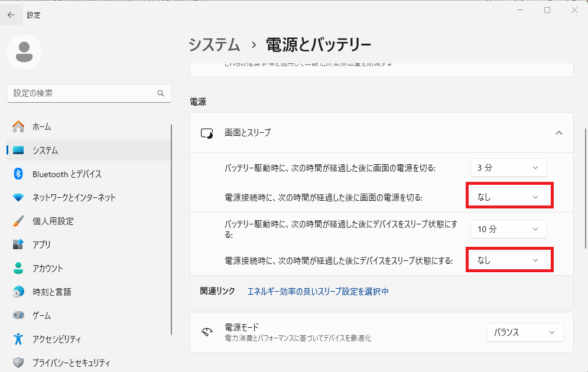Click the 設定の検索 search field
The width and height of the screenshot is (588, 372).
(89, 93)
